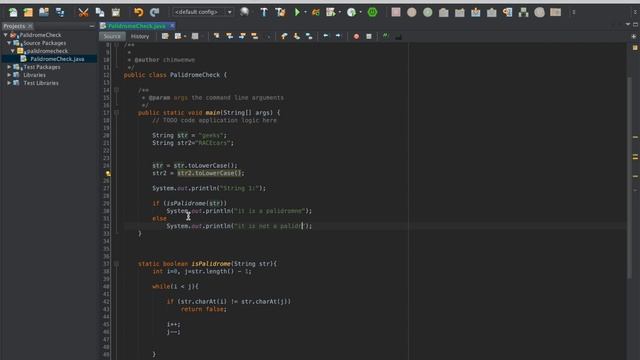Click the Redo arrow icon
640x360 pixels.
pyautogui.click(x=154, y=12)
